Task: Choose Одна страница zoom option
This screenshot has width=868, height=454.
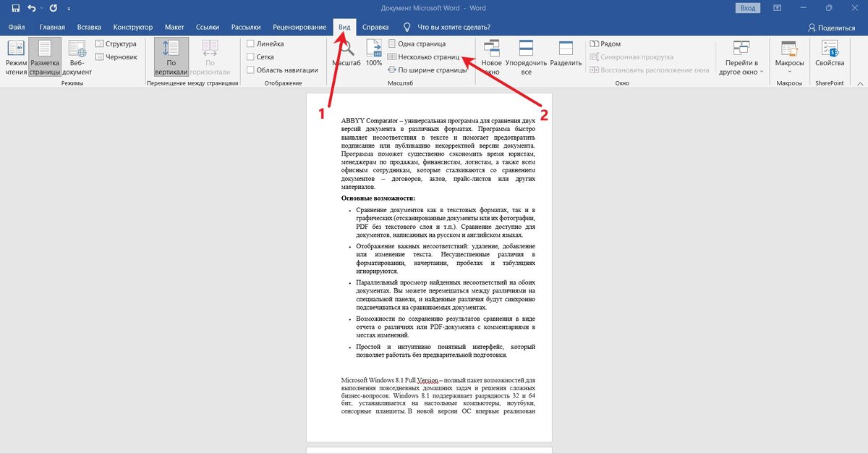Action: point(417,44)
